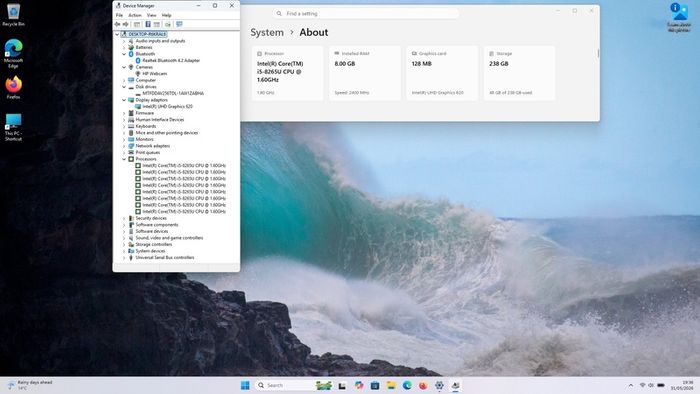
Task: Open Microsoft Store from the taskbar
Action: (375, 386)
